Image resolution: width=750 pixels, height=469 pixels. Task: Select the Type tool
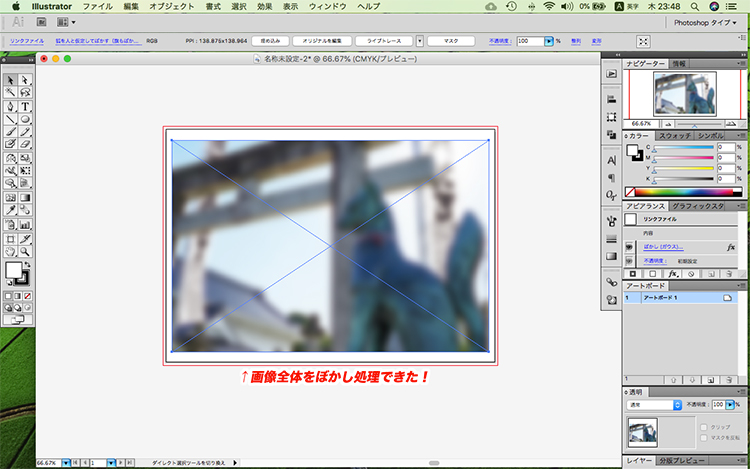pos(25,106)
